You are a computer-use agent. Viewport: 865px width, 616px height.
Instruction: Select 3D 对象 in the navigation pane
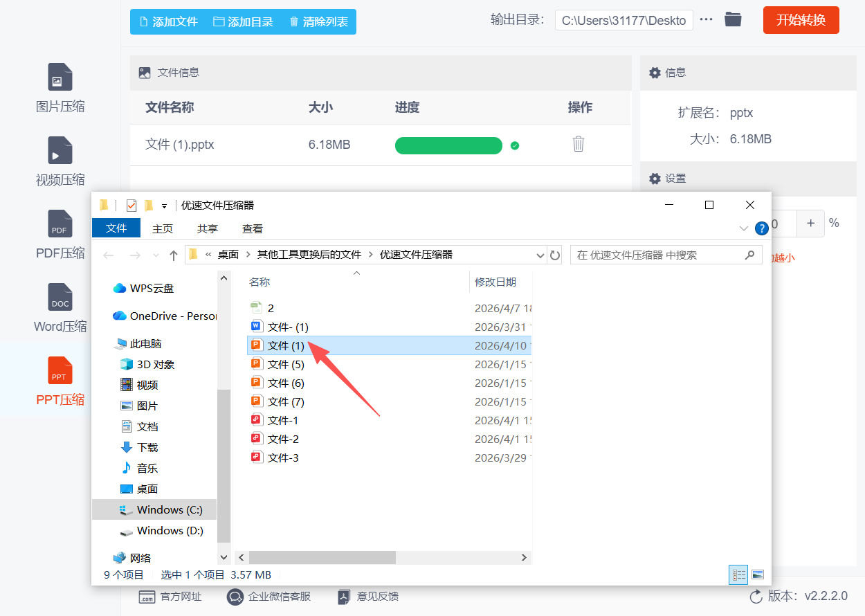pos(147,364)
